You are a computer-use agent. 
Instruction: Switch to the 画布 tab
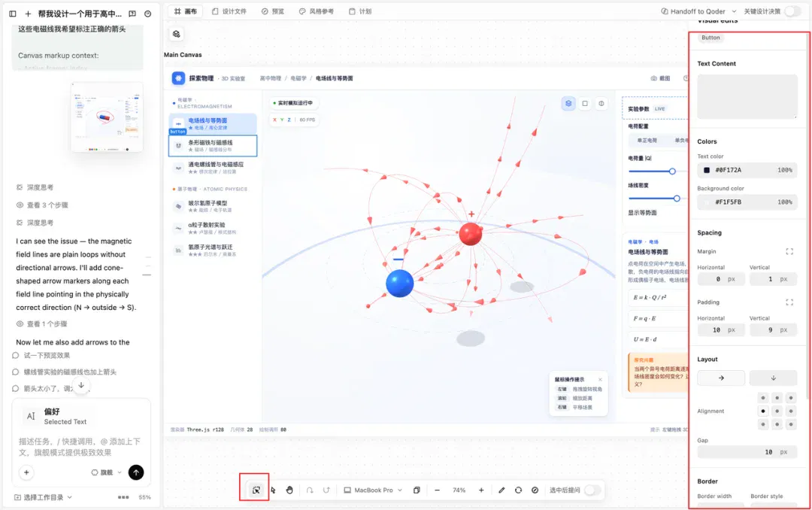[x=186, y=11]
